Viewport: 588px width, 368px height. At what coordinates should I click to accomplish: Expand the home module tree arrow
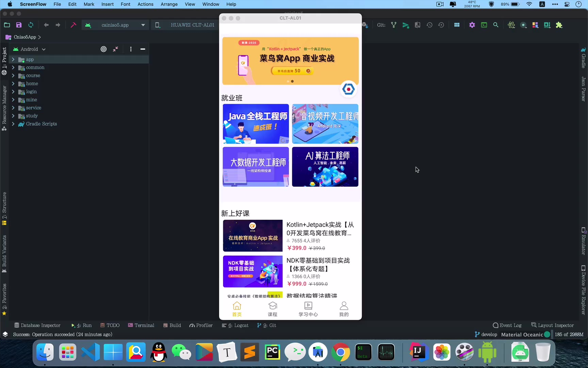pyautogui.click(x=13, y=83)
